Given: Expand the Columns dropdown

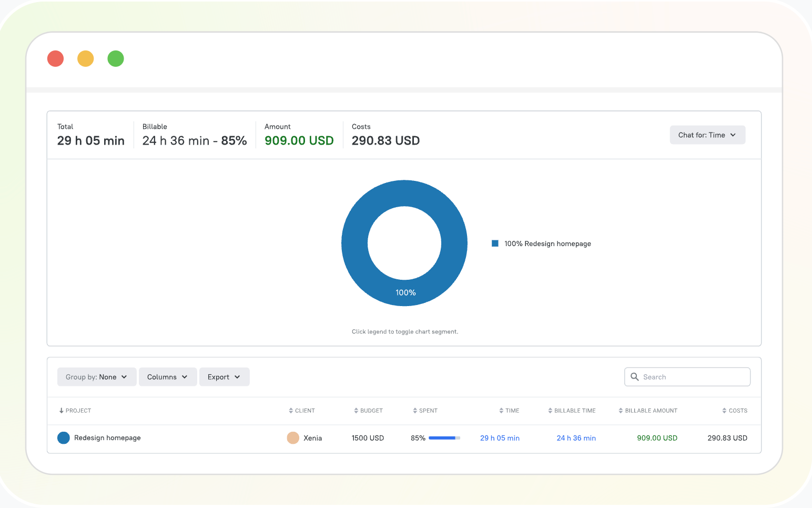Looking at the screenshot, I should 168,377.
